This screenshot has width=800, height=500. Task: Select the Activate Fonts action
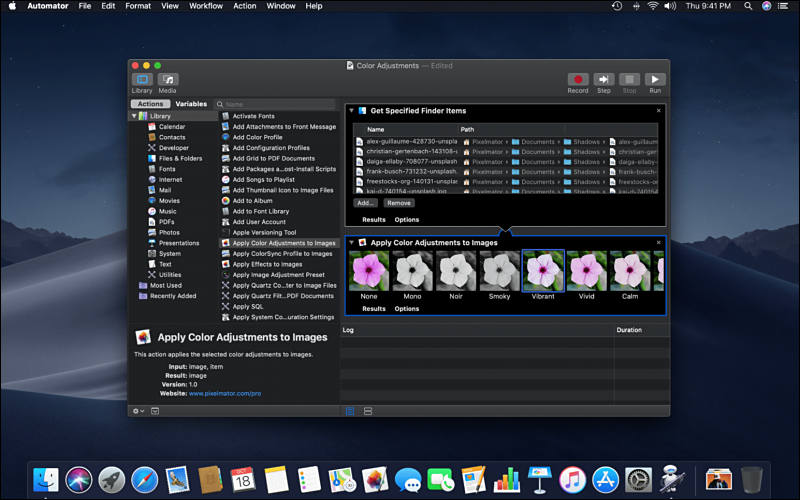coord(253,116)
